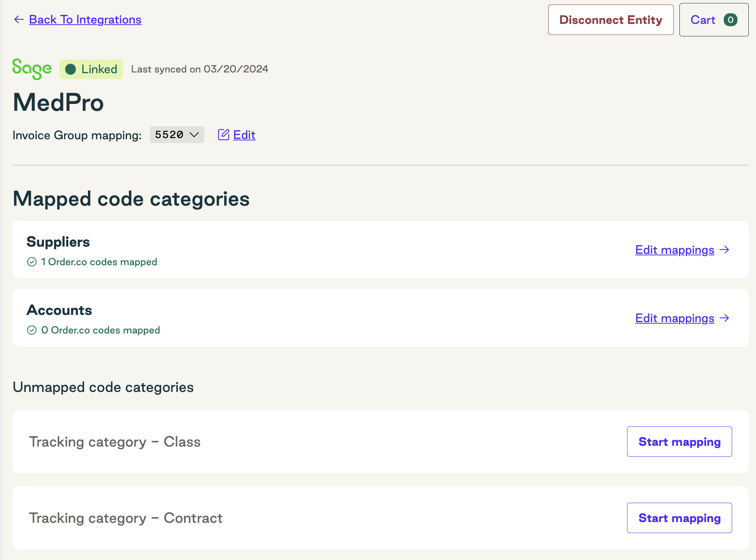The width and height of the screenshot is (756, 560).
Task: Click the Tracking category – Contract row label
Action: [126, 518]
